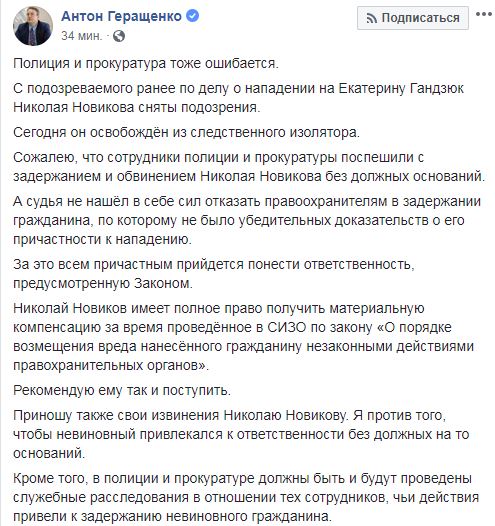
Task: Click the name Екатерину Гандзюк in the post
Action: pos(401,88)
